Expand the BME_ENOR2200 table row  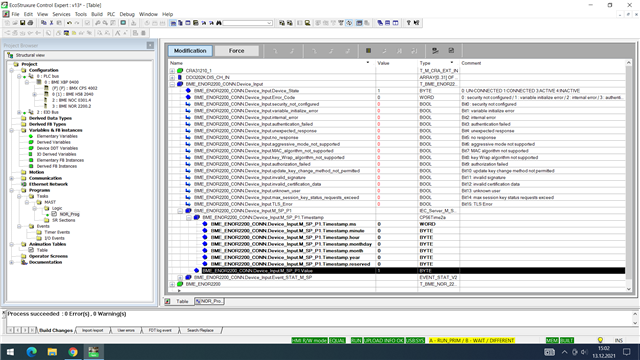click(172, 284)
